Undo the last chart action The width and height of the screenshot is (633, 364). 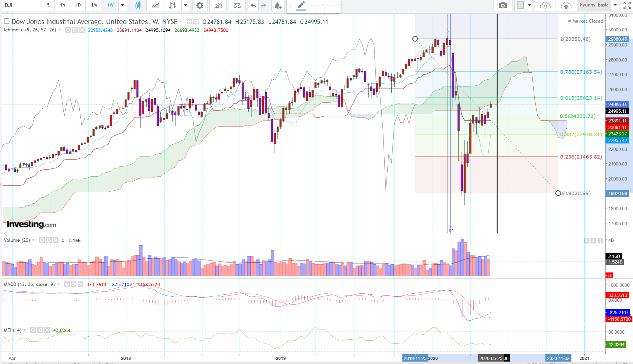pyautogui.click(x=253, y=5)
